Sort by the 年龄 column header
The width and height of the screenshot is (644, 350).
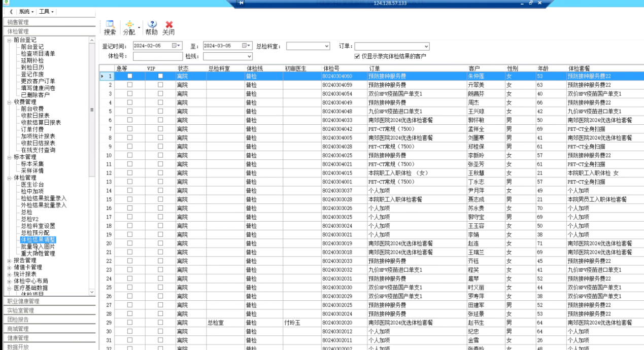coord(551,68)
